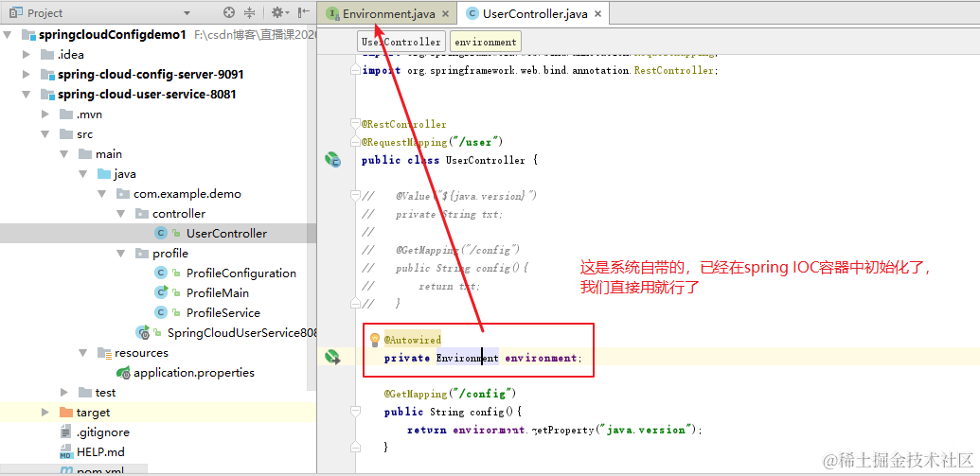The height and width of the screenshot is (476, 980).
Task: Collapse the main folder
Action: [63, 153]
